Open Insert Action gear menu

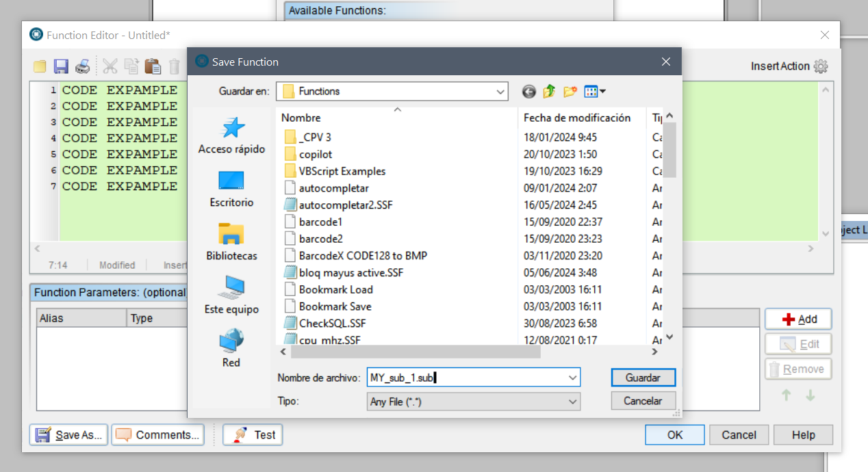(x=821, y=66)
